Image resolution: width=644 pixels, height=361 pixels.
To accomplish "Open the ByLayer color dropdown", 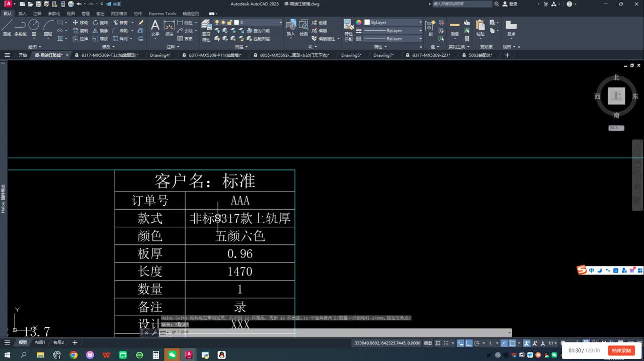I will [393, 23].
